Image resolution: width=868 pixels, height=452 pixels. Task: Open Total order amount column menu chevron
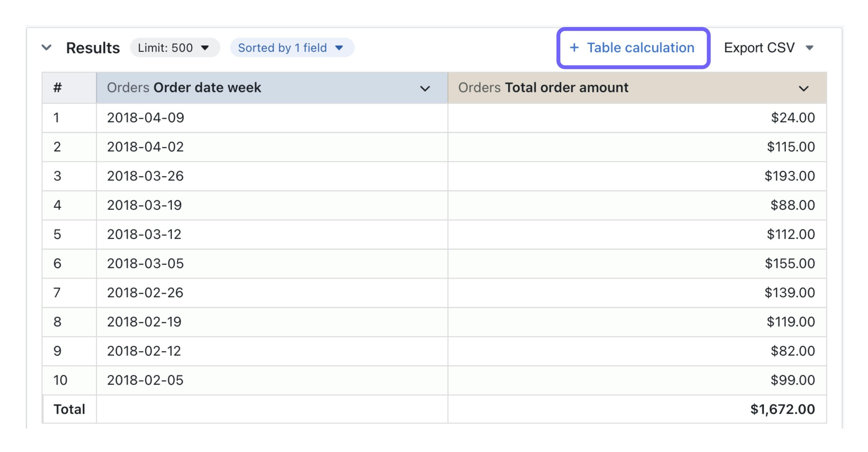[804, 88]
